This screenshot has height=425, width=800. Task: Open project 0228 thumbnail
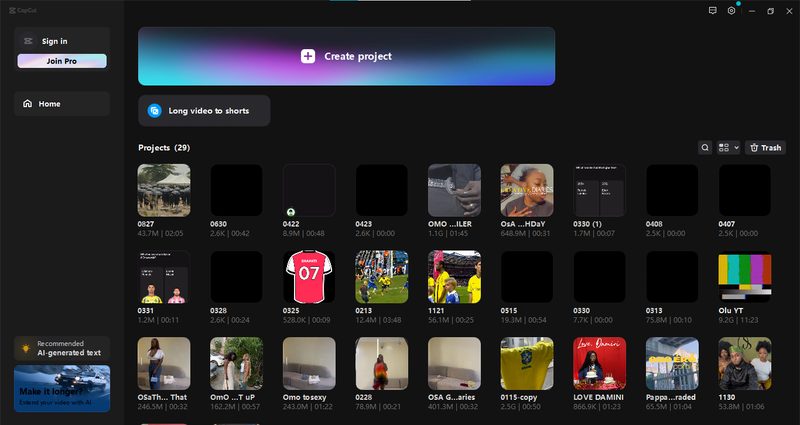382,364
